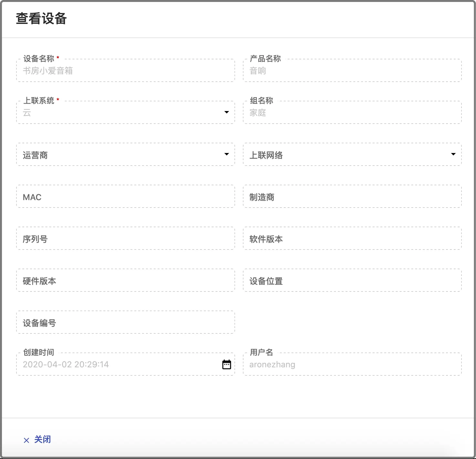Viewport: 476px width, 459px height.
Task: Click the 创建时间 date value 2020-04-02 20:29:14
Action: coord(66,364)
